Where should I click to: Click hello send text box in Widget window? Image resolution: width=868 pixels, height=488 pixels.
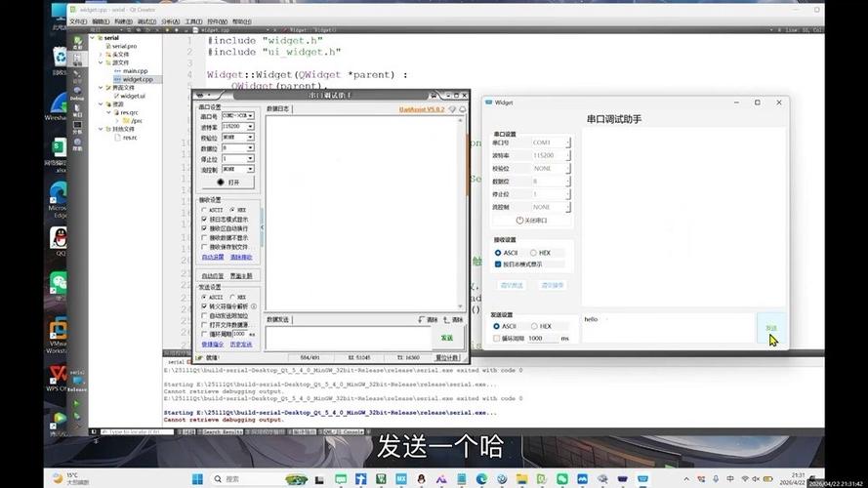coord(668,328)
